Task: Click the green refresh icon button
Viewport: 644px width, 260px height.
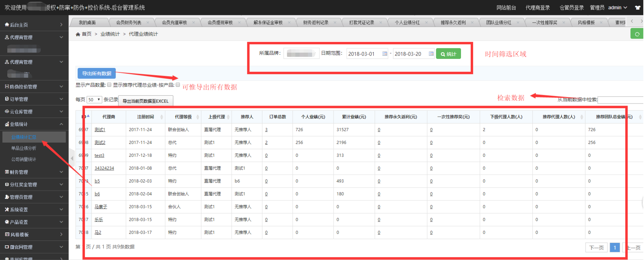Action: coord(637,34)
